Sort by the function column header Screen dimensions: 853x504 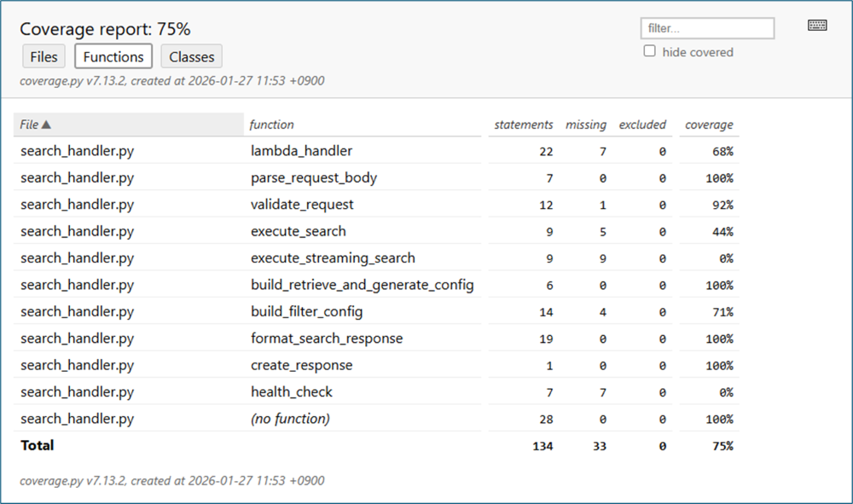click(x=271, y=125)
